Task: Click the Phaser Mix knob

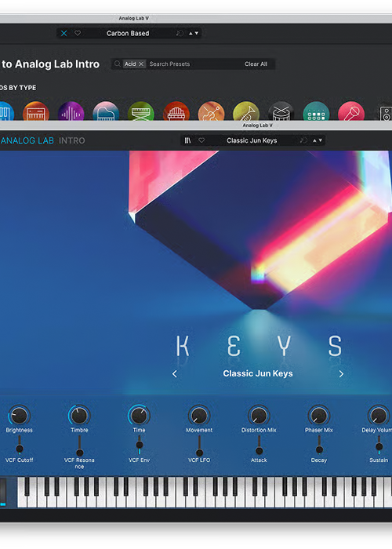Action: (x=319, y=415)
